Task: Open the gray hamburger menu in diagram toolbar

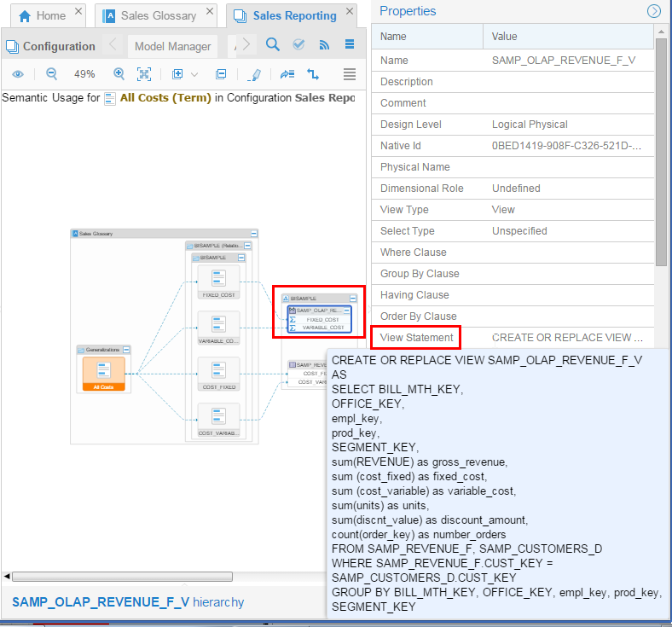Action: click(x=350, y=74)
